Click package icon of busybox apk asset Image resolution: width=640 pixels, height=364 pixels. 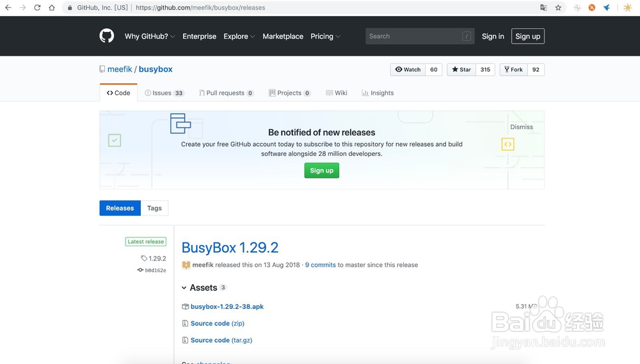click(186, 306)
